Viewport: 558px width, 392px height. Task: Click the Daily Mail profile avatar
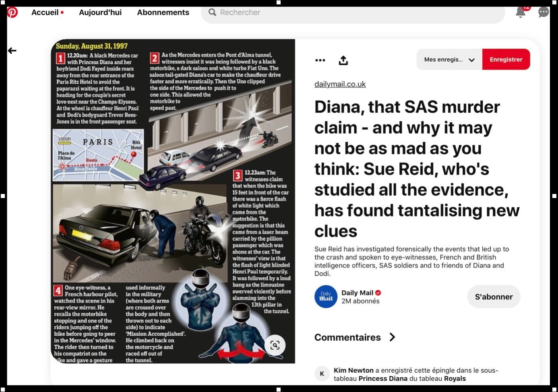[326, 297]
